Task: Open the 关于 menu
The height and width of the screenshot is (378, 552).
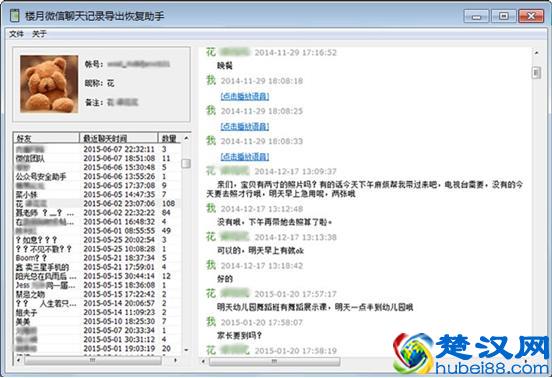Action: [x=39, y=34]
